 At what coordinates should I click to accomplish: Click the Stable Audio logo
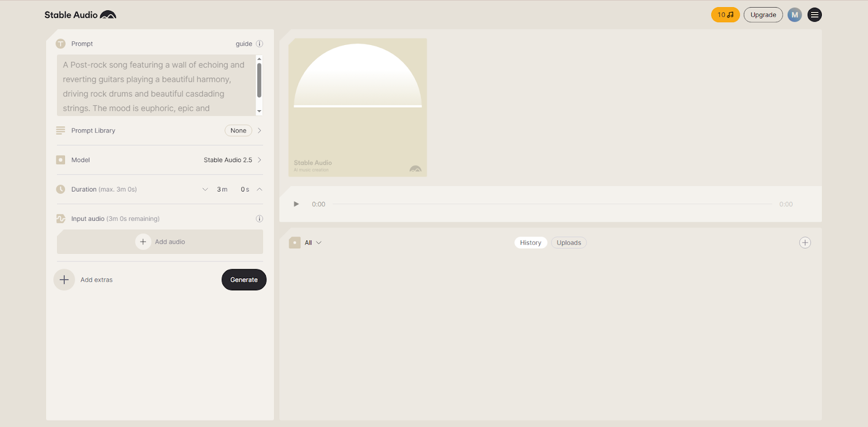coord(80,15)
